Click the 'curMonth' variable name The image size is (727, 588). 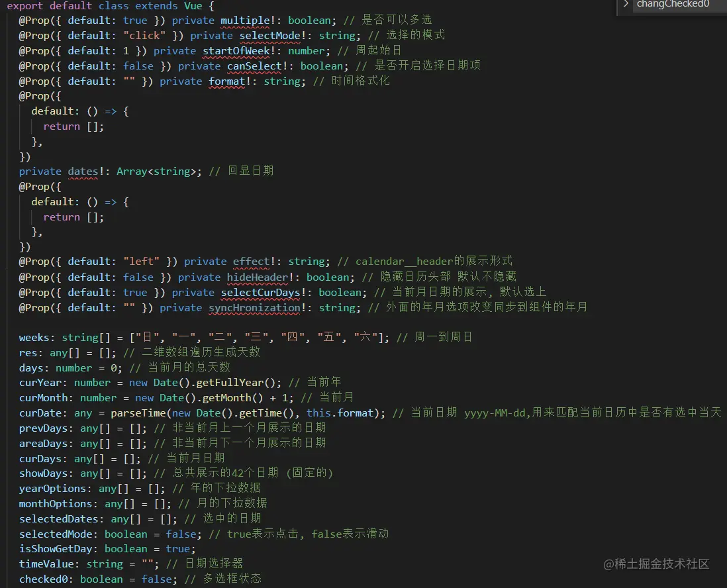[x=43, y=398]
